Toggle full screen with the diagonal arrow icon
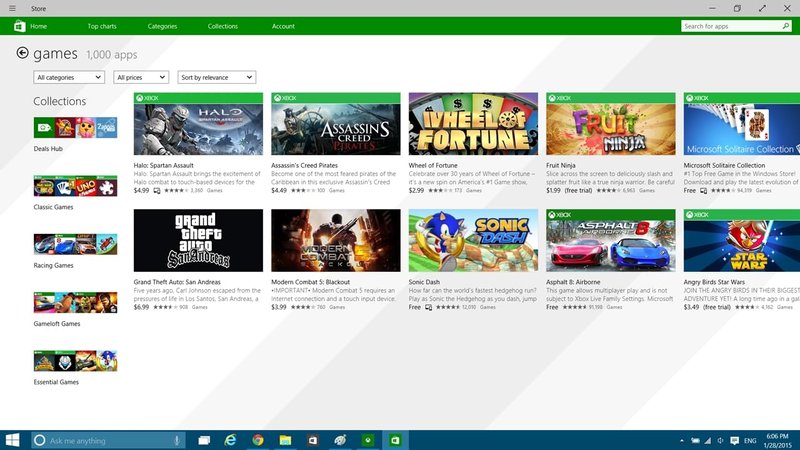The width and height of the screenshot is (800, 450). (762, 8)
